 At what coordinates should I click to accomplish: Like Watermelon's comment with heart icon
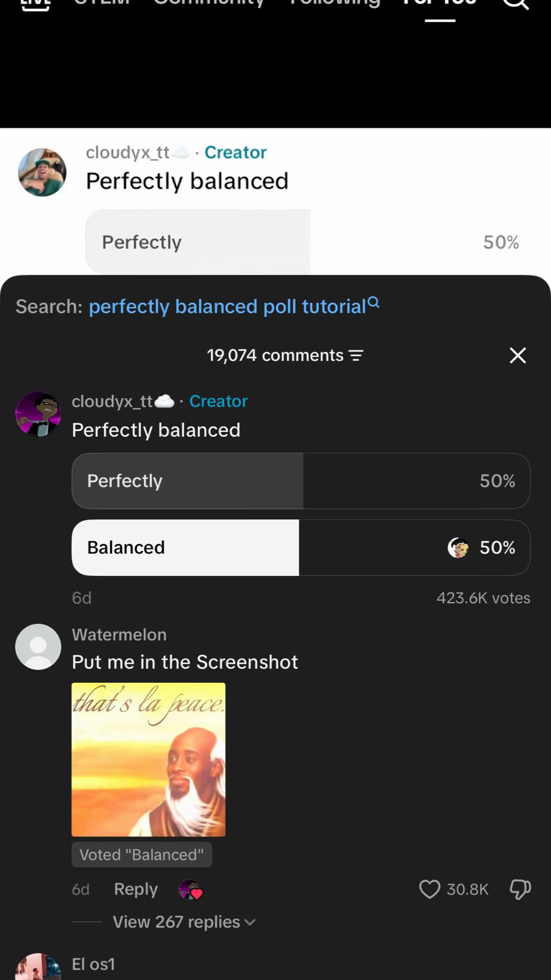pos(430,889)
